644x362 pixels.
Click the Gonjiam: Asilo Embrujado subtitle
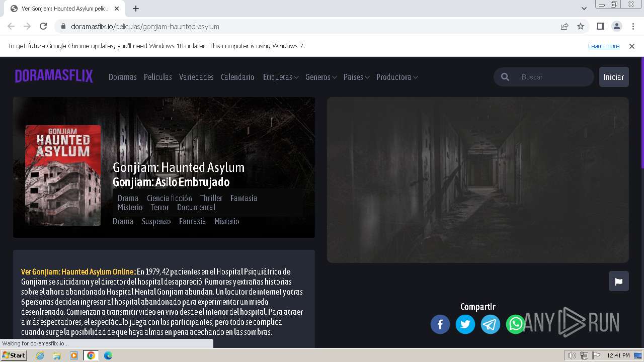(x=171, y=182)
